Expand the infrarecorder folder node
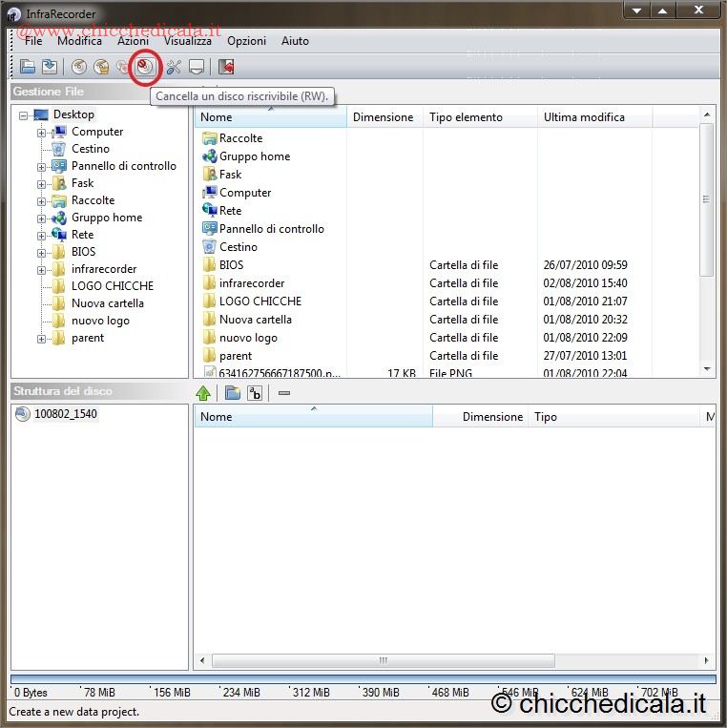This screenshot has width=727, height=728. tap(42, 270)
